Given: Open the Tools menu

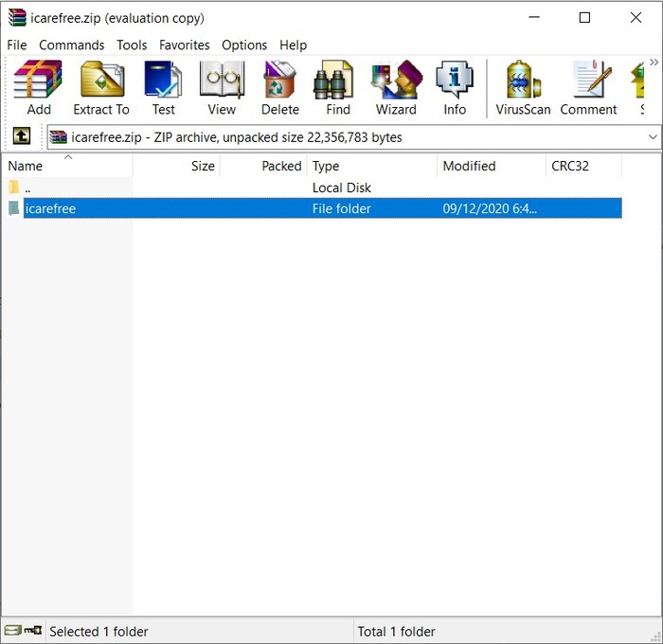Looking at the screenshot, I should pyautogui.click(x=132, y=45).
